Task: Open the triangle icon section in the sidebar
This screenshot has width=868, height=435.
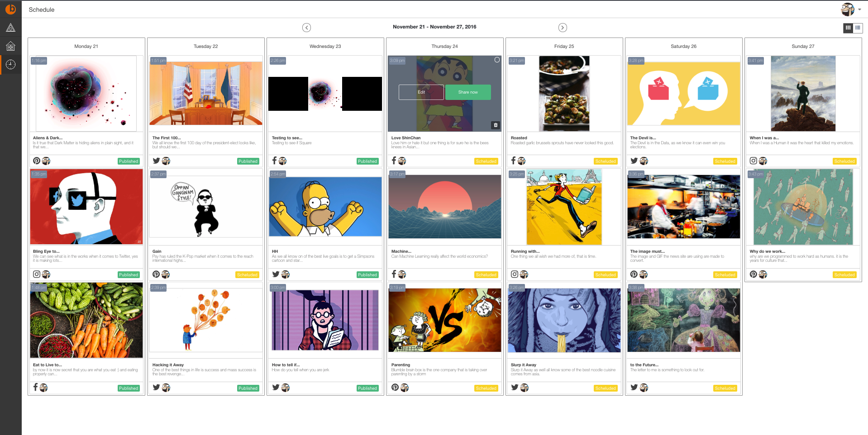Action: pos(10,28)
